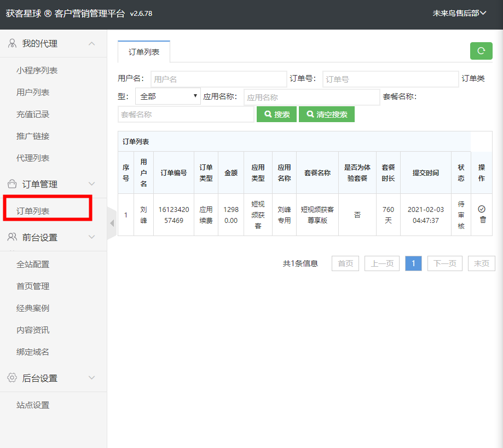Select the 订单列表 tab

point(144,51)
